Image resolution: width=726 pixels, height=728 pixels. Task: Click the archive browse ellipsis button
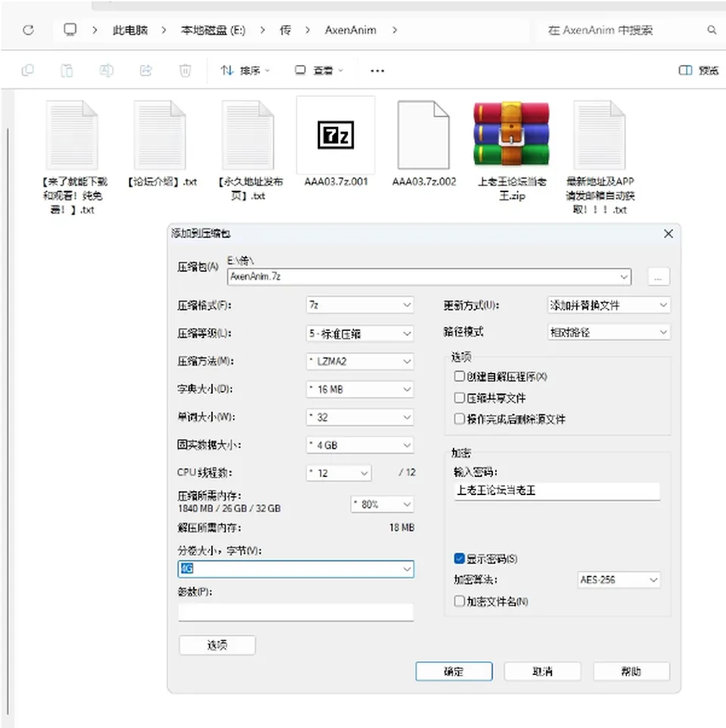pos(658,277)
